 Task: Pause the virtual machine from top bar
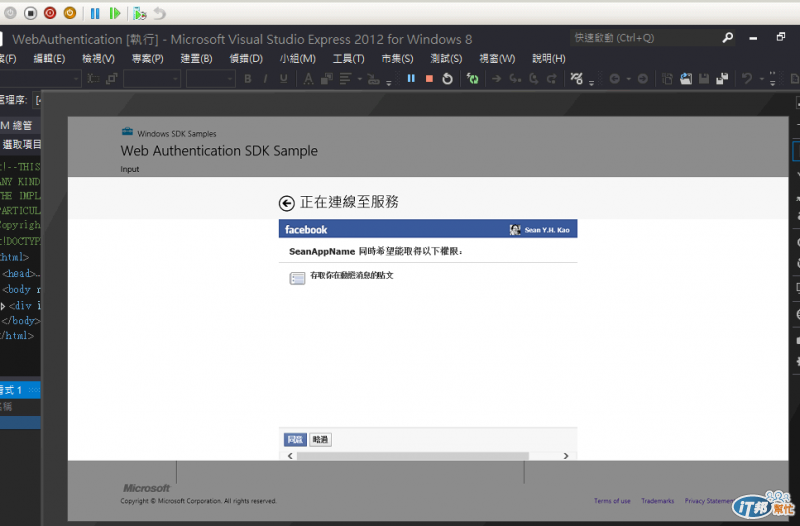click(95, 13)
